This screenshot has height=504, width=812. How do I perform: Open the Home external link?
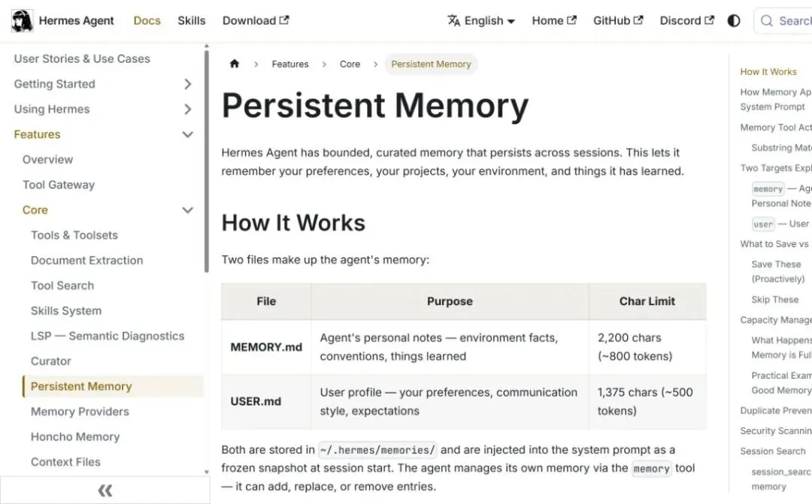click(x=554, y=21)
